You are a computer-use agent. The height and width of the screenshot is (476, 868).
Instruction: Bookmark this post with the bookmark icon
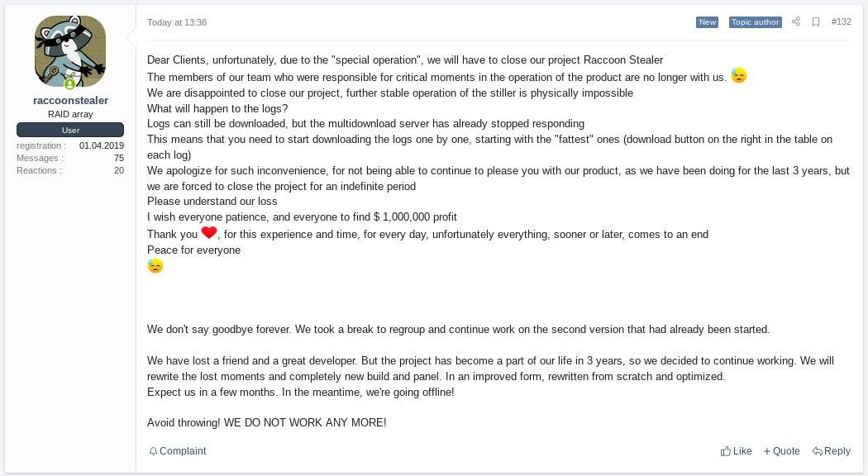coord(816,22)
